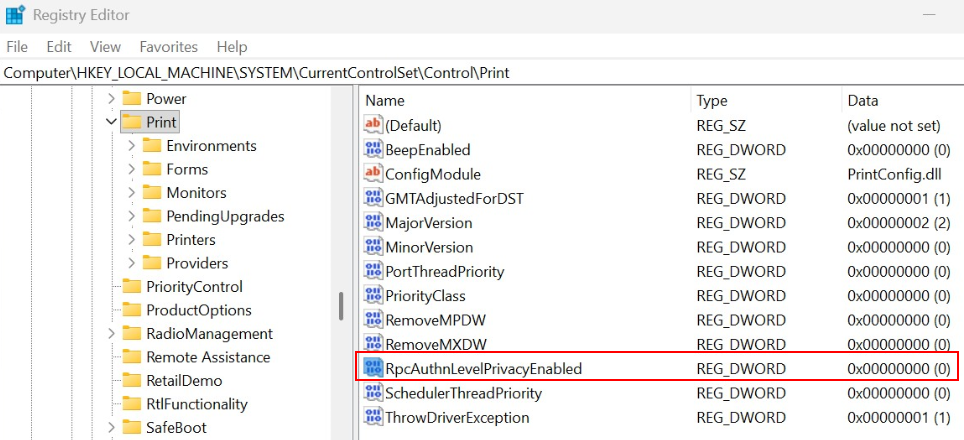The width and height of the screenshot is (964, 440).
Task: Click the MajorVersion data 0x00000002 (2)
Action: [x=899, y=222]
